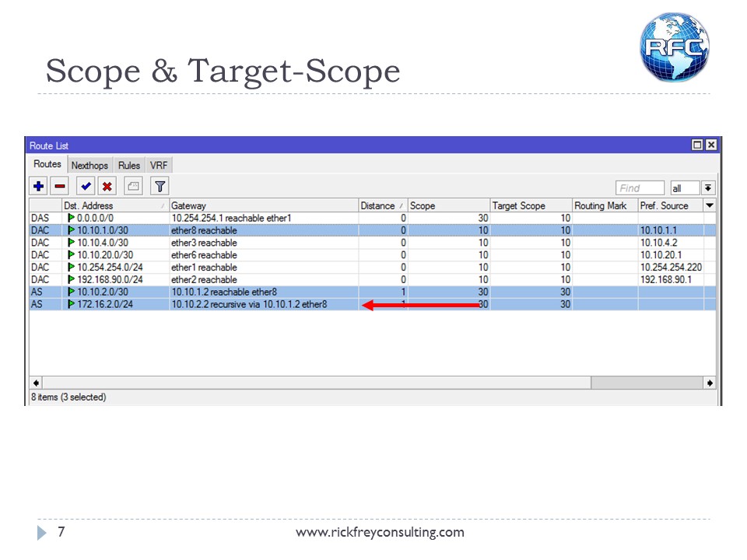Click the scroll left arrow
This screenshot has height=560, width=747.
pyautogui.click(x=37, y=383)
